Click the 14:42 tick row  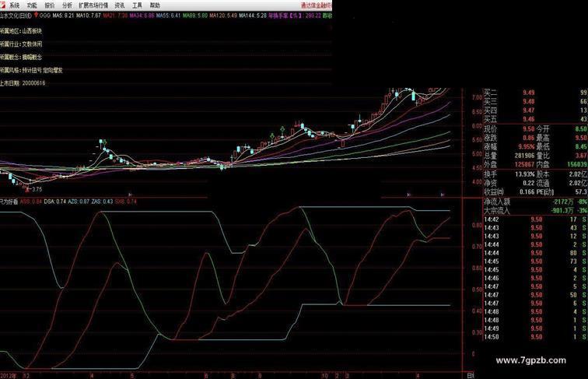pos(535,219)
